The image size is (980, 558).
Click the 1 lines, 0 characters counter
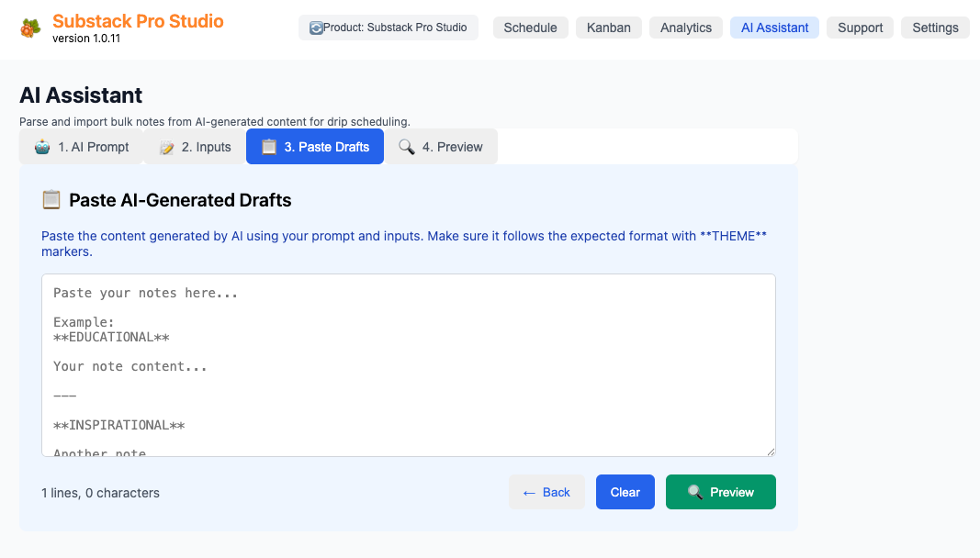pos(101,493)
